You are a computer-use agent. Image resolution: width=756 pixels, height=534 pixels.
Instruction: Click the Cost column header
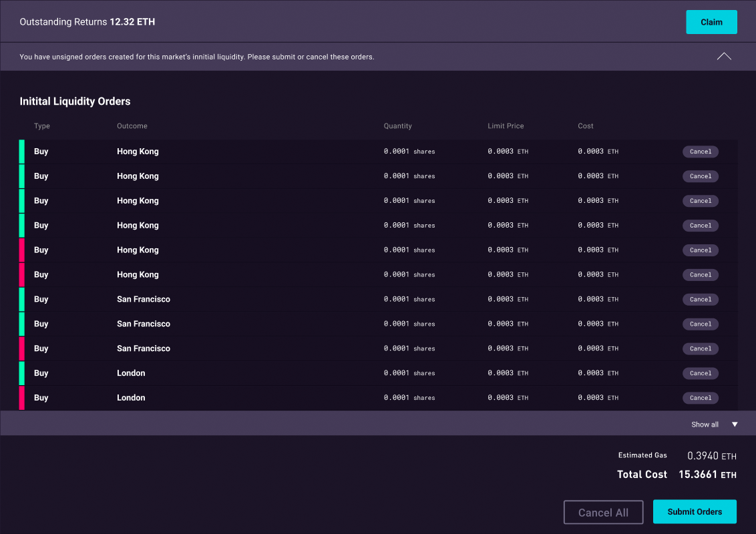tap(585, 125)
